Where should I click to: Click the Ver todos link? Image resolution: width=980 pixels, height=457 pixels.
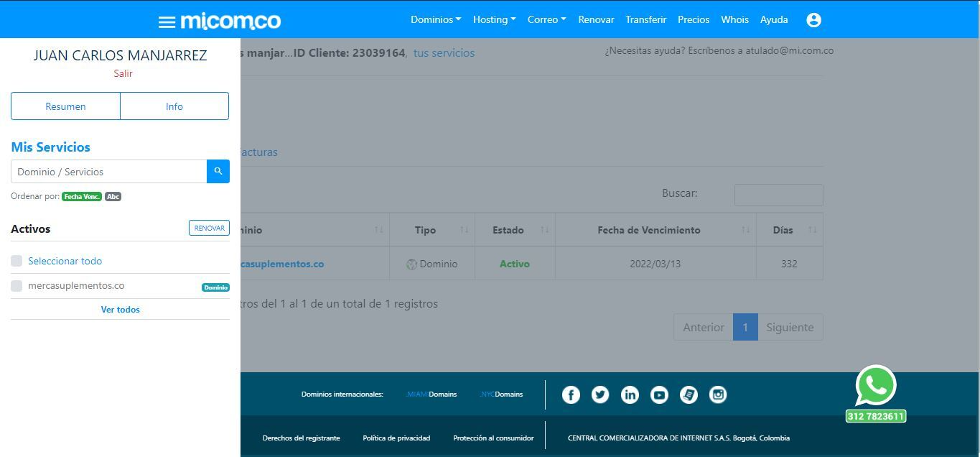(120, 310)
